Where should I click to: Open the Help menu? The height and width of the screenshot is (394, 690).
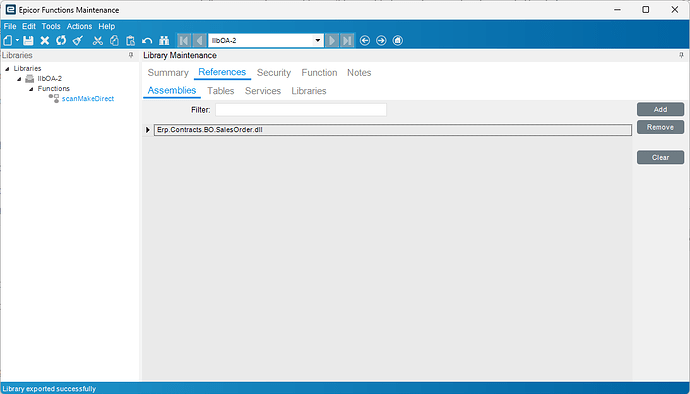coord(106,26)
